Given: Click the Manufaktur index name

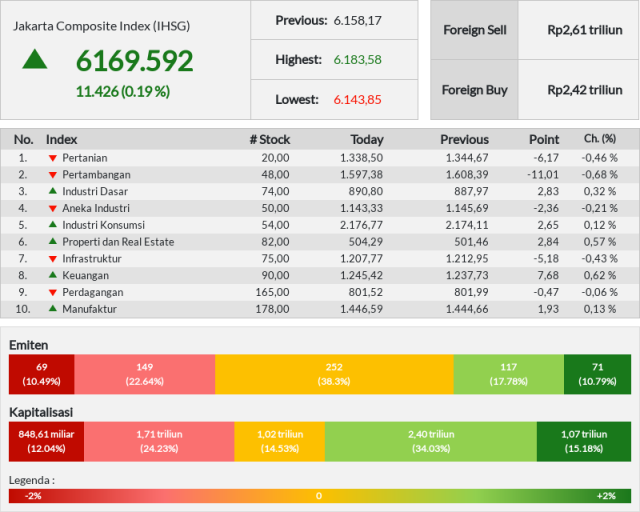Looking at the screenshot, I should click(x=89, y=309).
